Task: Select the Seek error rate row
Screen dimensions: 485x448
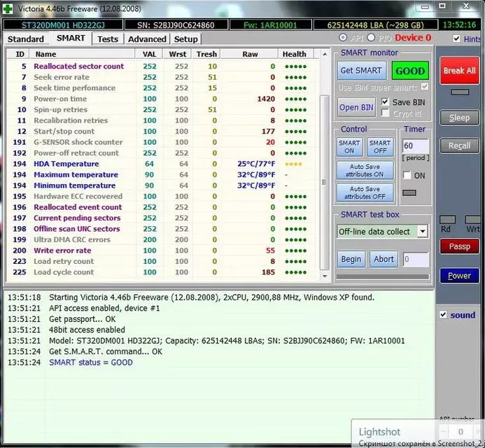Action: [x=162, y=77]
